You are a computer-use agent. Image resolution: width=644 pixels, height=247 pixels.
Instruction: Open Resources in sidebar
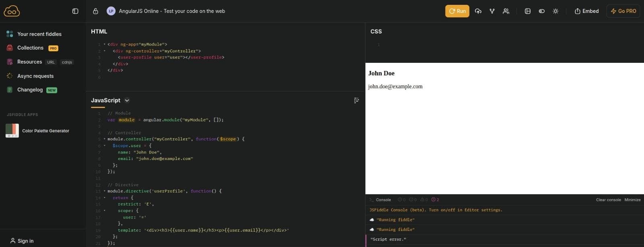click(29, 62)
